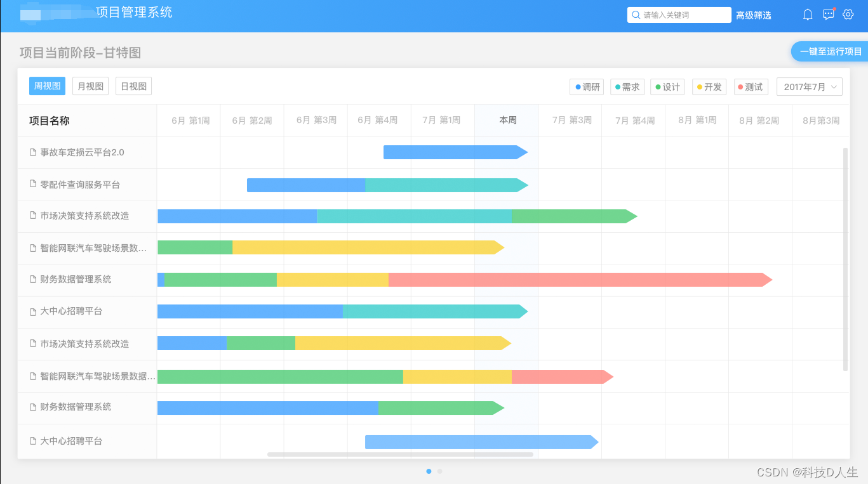Click the horizontal scrollbar under the chart
Image resolution: width=868 pixels, height=484 pixels.
(x=400, y=454)
